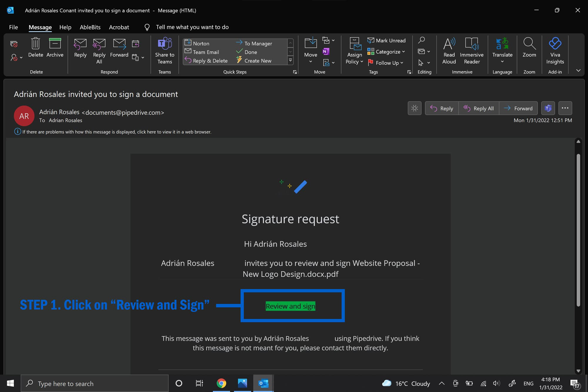Click the Find magnifier in Editing
588x392 pixels.
421,40
